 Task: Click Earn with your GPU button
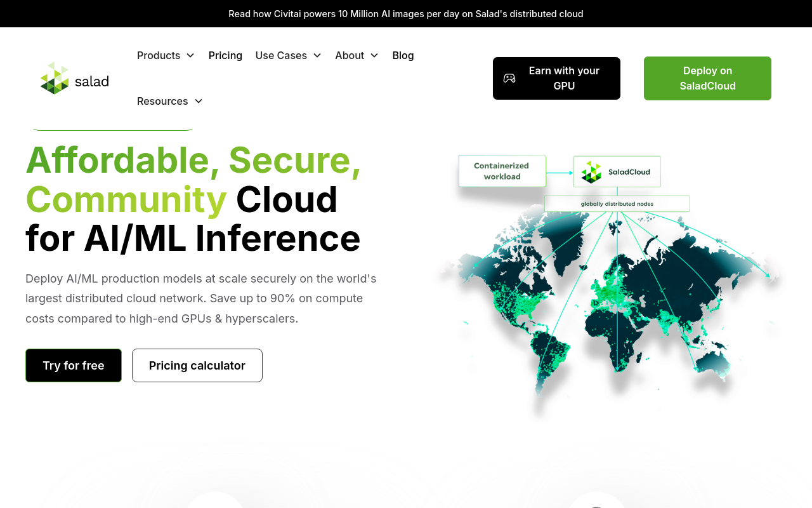tap(563, 78)
